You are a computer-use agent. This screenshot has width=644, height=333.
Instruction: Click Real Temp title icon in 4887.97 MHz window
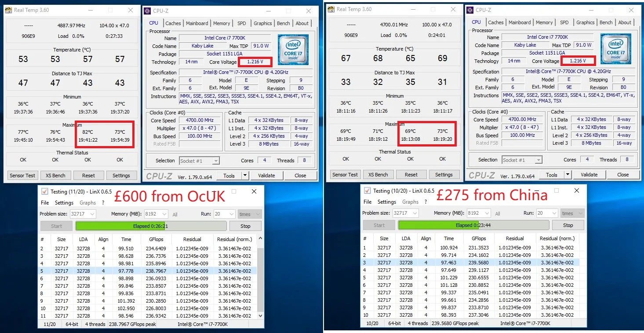coord(9,10)
